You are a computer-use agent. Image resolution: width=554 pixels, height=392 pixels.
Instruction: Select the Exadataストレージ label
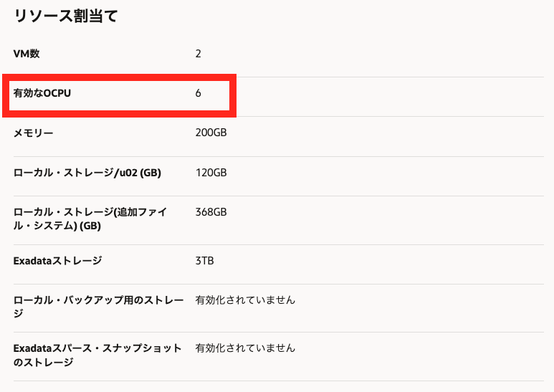click(x=57, y=261)
